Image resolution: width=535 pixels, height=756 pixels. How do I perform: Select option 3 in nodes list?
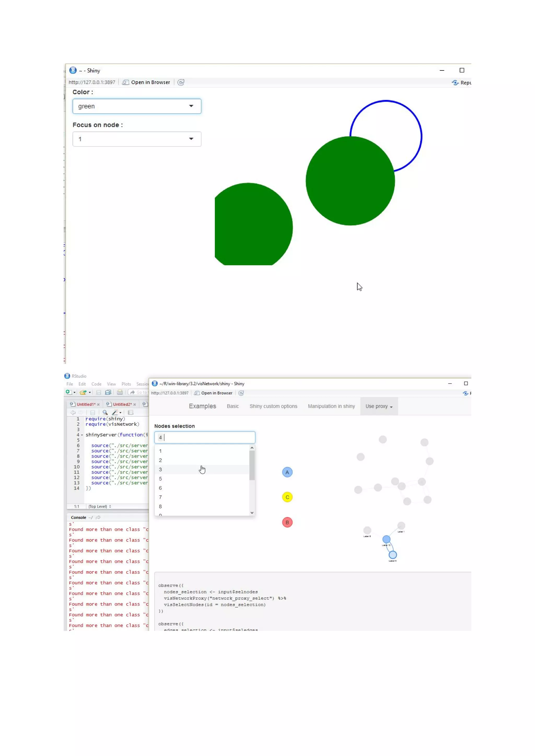coord(202,470)
